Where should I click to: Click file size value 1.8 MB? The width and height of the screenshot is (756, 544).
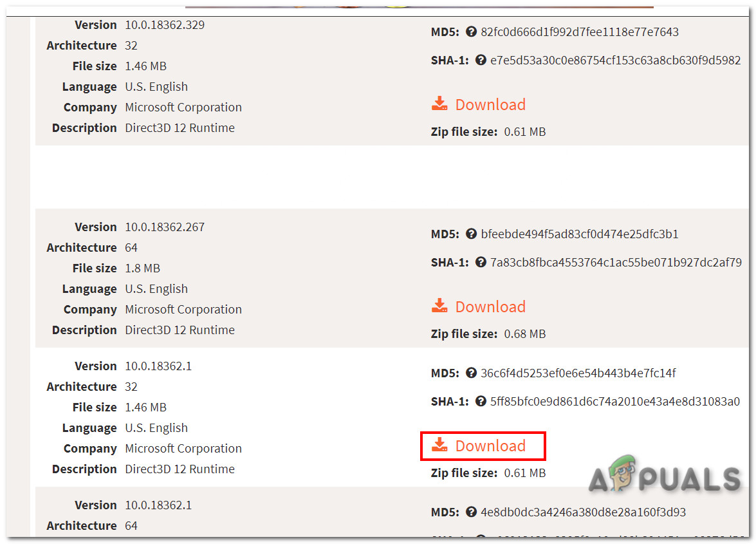click(x=142, y=268)
